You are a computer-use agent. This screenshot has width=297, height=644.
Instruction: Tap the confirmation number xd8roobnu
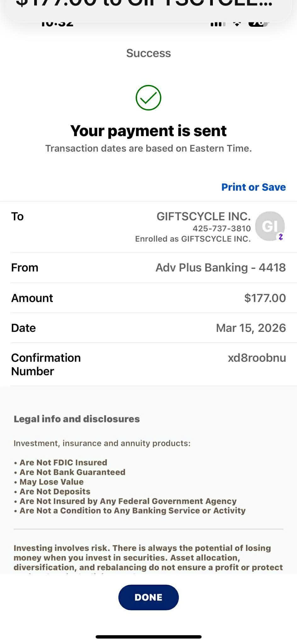(257, 358)
